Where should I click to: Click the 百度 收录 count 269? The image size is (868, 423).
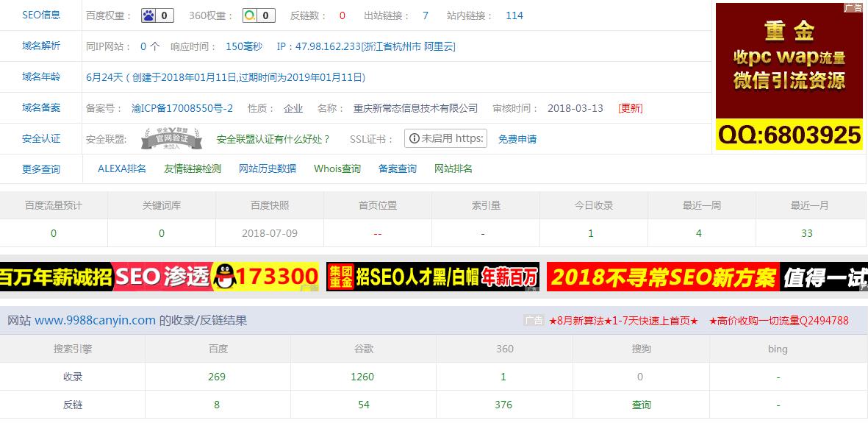[217, 377]
